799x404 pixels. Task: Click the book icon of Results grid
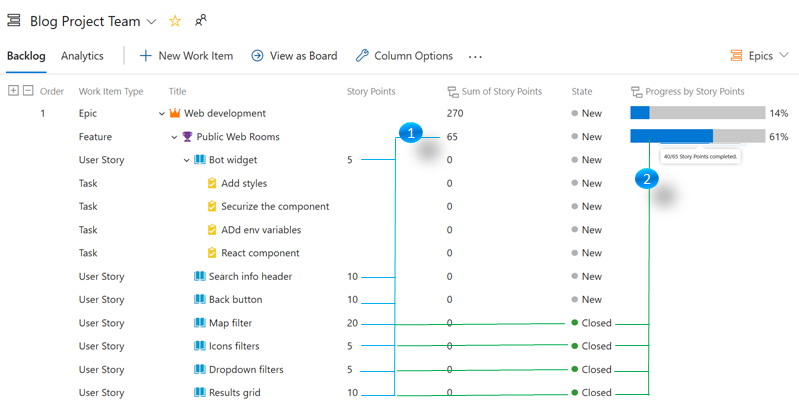tap(200, 392)
